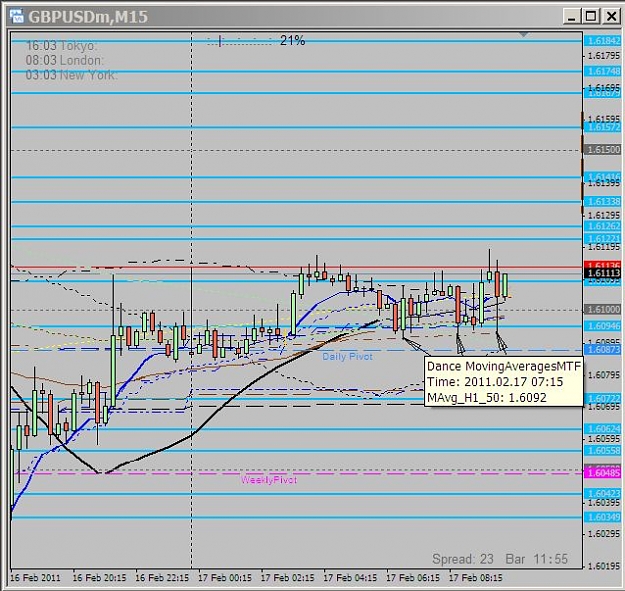This screenshot has width=625, height=591.
Task: Minimize the GBPUSDm chart window
Action: tap(571, 16)
